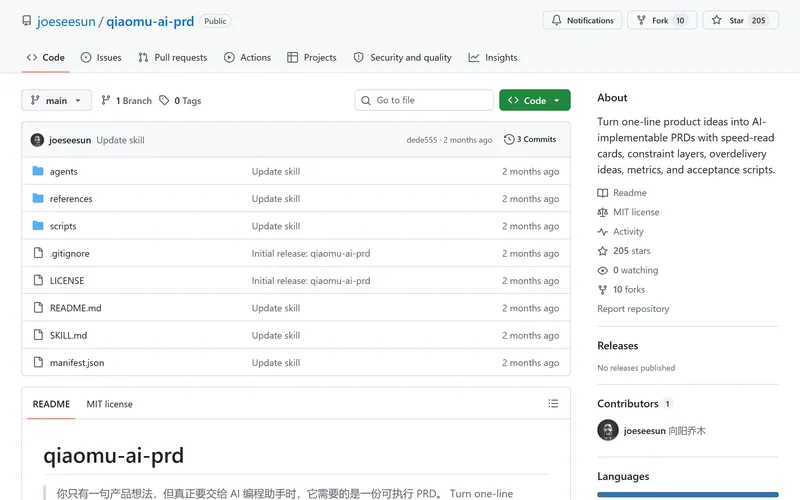Open the agents folder

pyautogui.click(x=64, y=171)
